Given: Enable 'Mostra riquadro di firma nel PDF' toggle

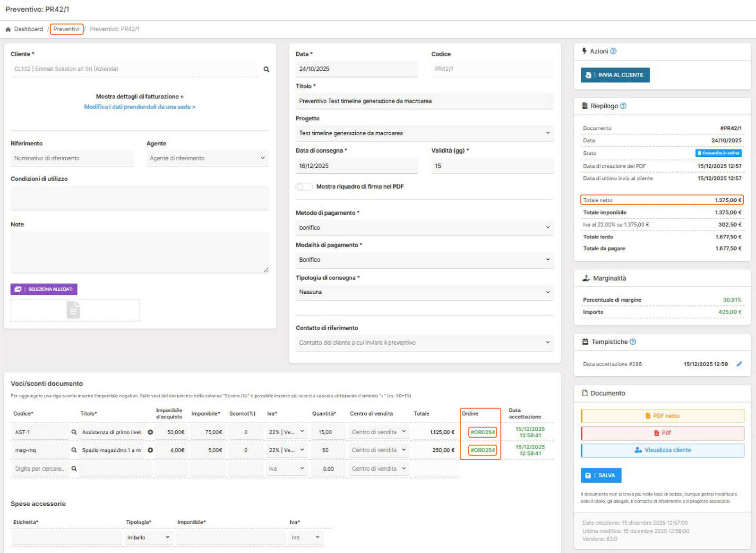Looking at the screenshot, I should tap(304, 187).
